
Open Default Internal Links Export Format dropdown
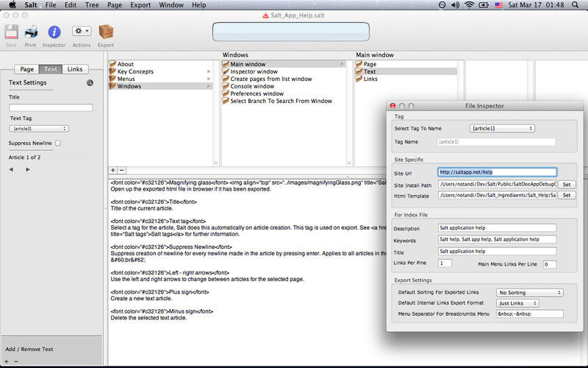517,303
